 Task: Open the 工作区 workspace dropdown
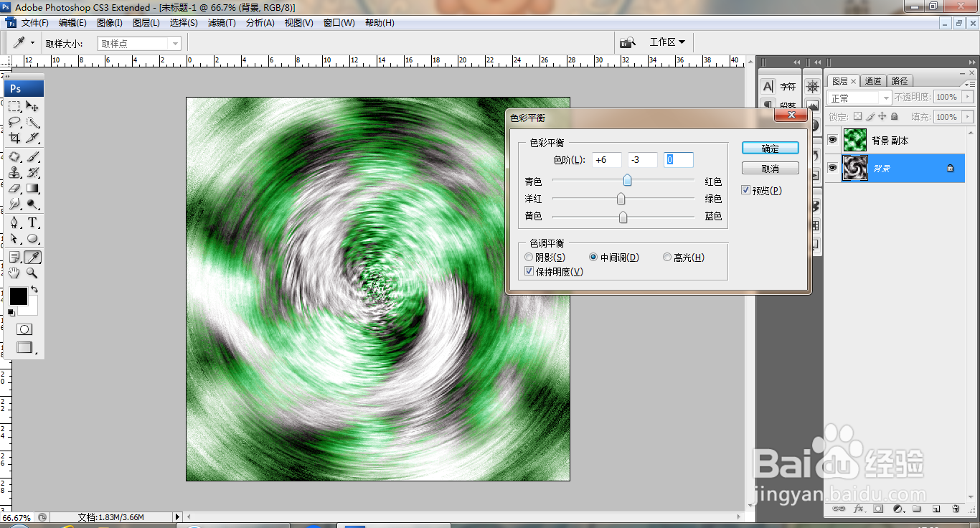667,42
